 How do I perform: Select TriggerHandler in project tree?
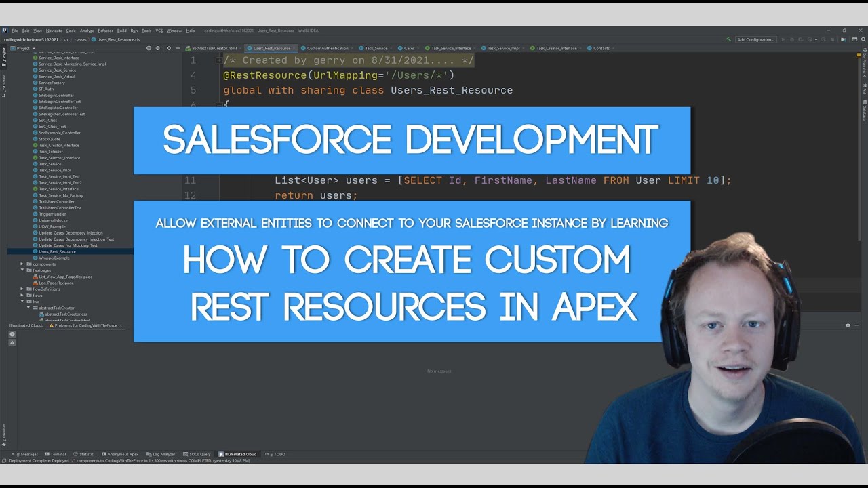[x=52, y=214]
